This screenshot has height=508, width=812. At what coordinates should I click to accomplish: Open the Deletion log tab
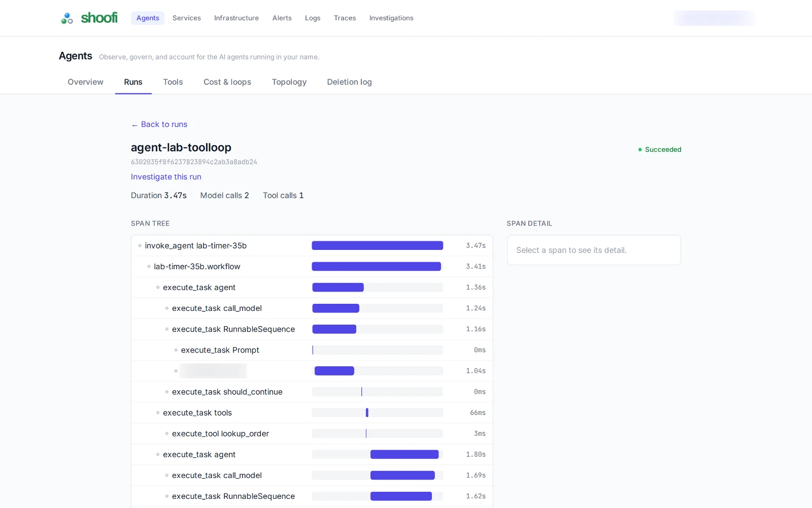coord(349,82)
